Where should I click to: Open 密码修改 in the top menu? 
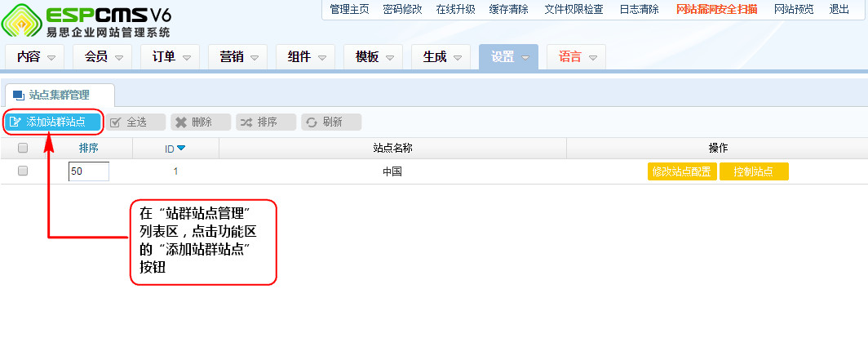click(x=402, y=10)
